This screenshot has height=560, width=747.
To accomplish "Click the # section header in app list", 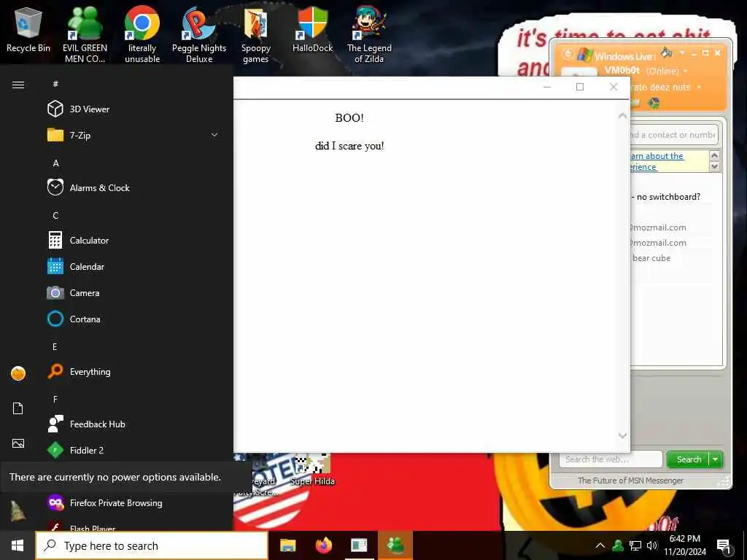I will pyautogui.click(x=55, y=84).
